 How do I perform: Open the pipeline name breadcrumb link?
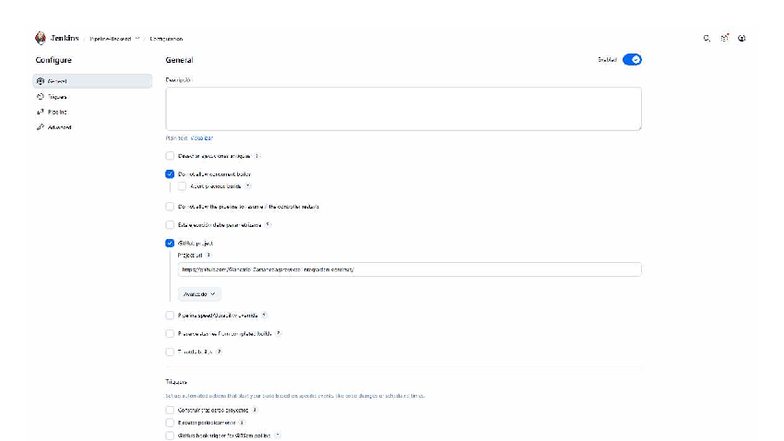(x=110, y=38)
